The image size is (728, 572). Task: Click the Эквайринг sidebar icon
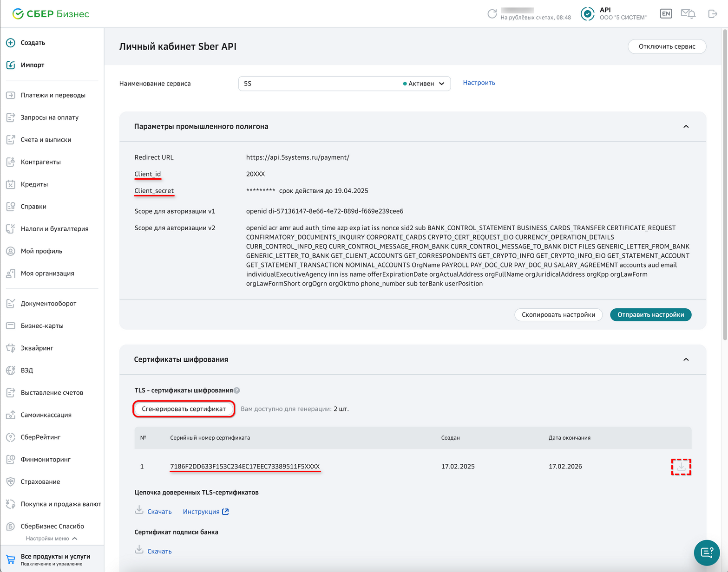point(11,348)
